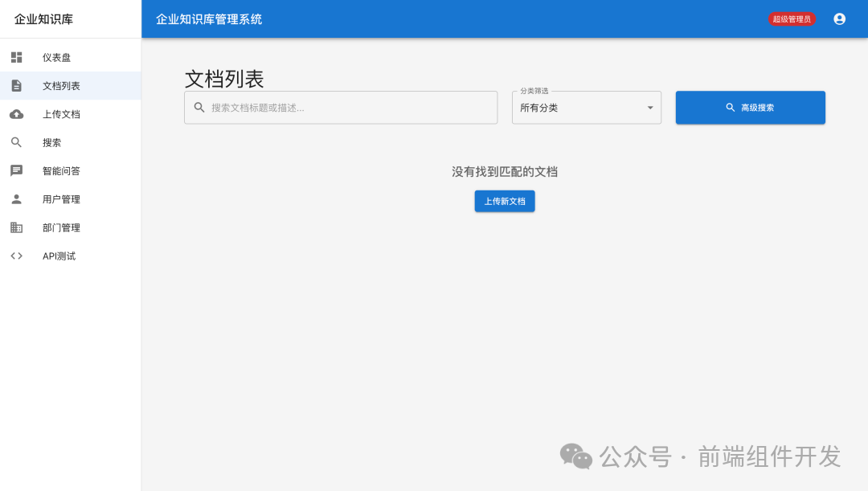Switch to the 文档列表 sidebar entry
Image resolution: width=868 pixels, height=491 pixels.
tap(59, 85)
